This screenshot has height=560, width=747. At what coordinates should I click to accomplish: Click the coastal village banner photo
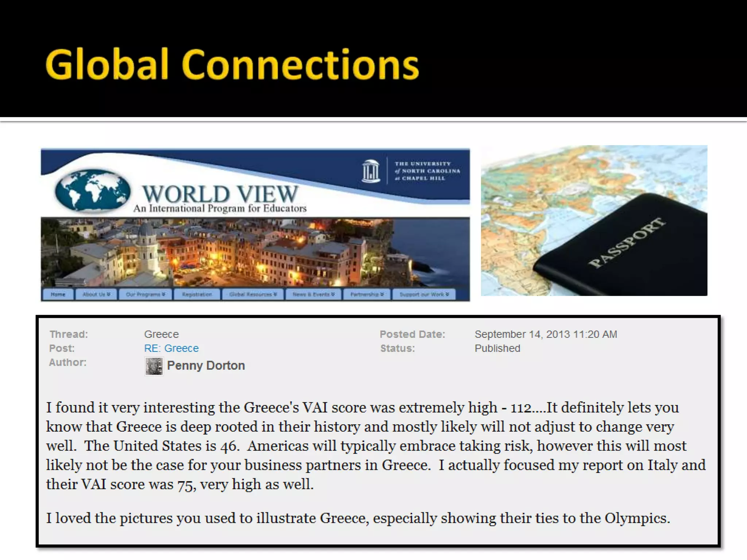255,252
